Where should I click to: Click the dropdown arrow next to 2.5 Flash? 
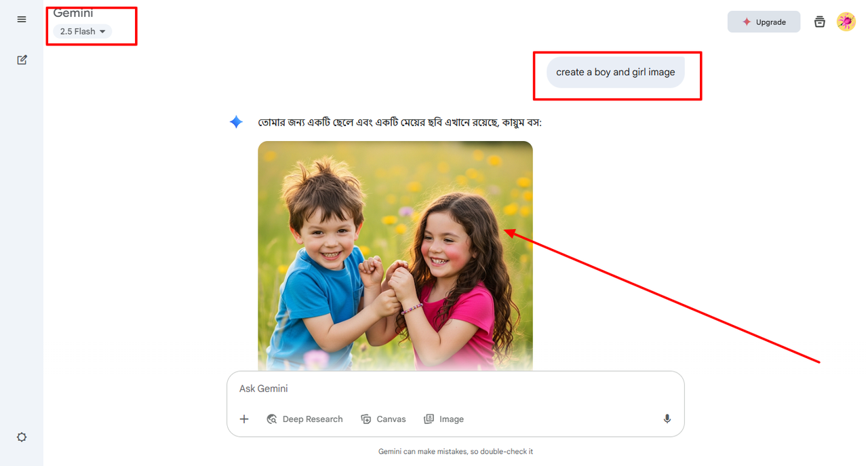102,32
